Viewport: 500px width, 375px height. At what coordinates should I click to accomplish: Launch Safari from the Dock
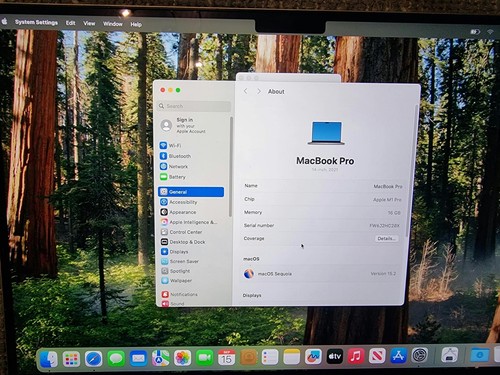(93, 359)
